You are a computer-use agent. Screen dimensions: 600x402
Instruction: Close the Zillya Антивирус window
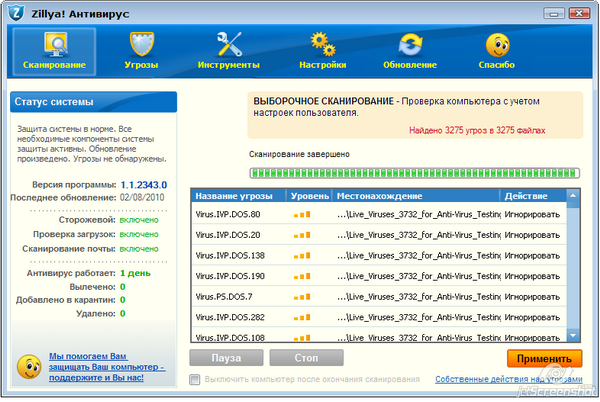pyautogui.click(x=579, y=14)
